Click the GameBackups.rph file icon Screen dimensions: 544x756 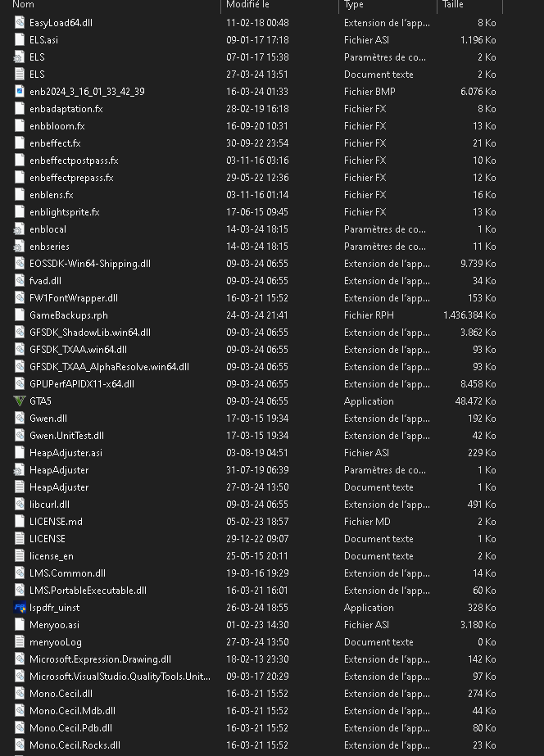(x=20, y=315)
